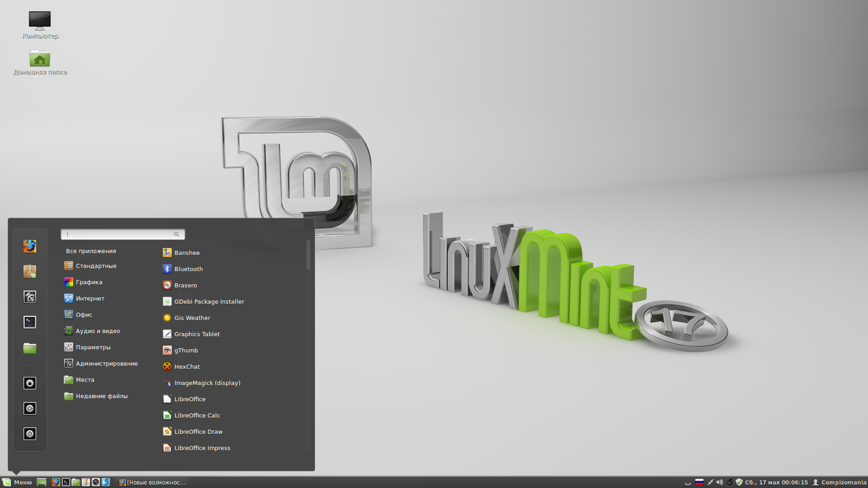This screenshot has height=488, width=868.
Task: Select the 'Все приложения' category
Action: pos(91,251)
